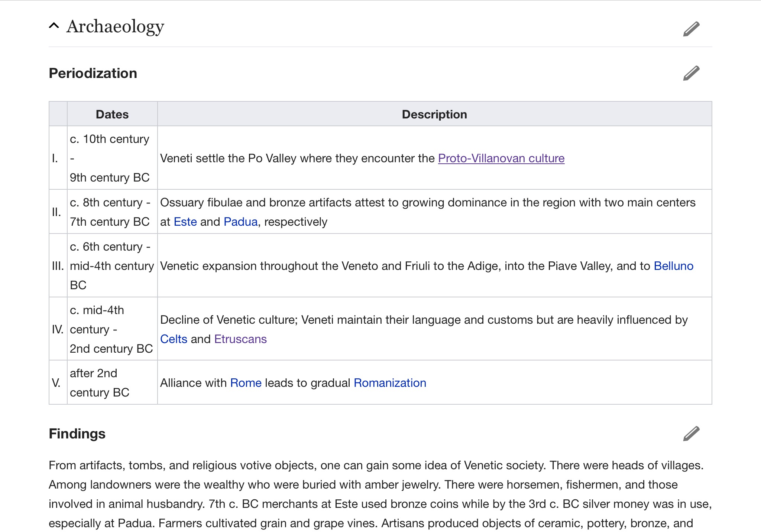Image resolution: width=761 pixels, height=532 pixels.
Task: Click the Archaeology section heading
Action: [115, 26]
